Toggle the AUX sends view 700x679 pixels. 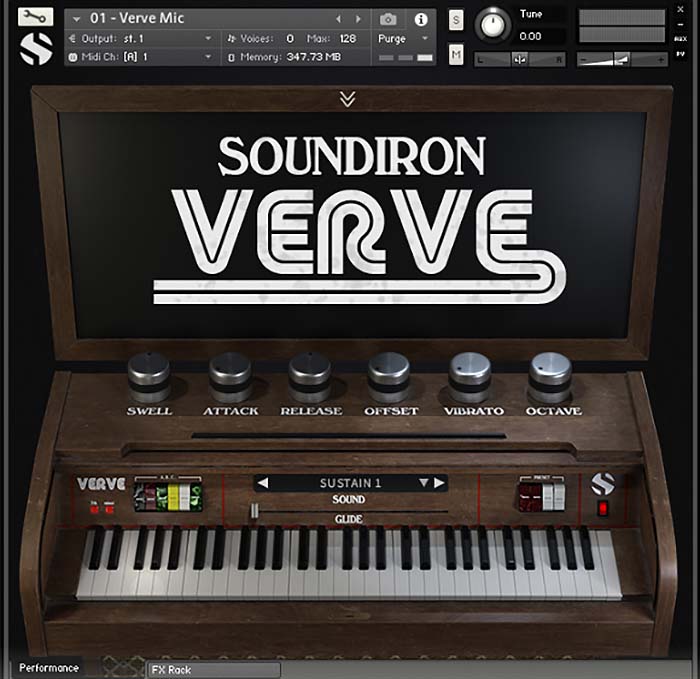tap(680, 39)
